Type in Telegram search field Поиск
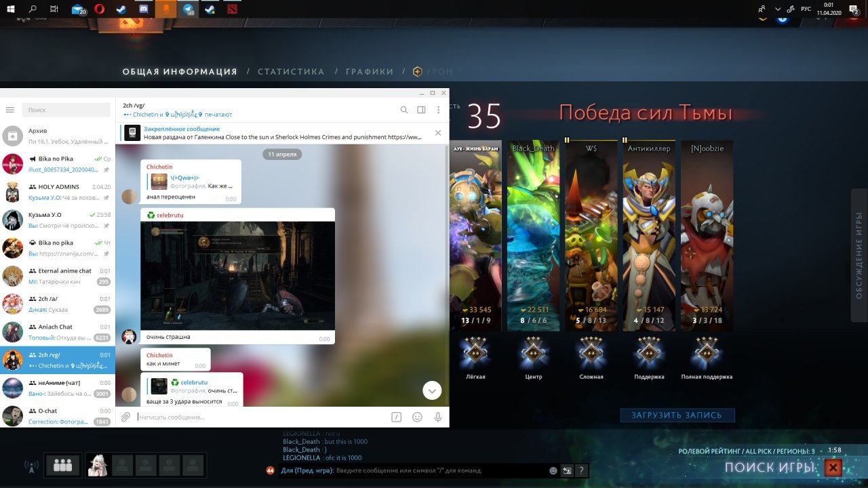This screenshot has width=868, height=488. pos(66,110)
